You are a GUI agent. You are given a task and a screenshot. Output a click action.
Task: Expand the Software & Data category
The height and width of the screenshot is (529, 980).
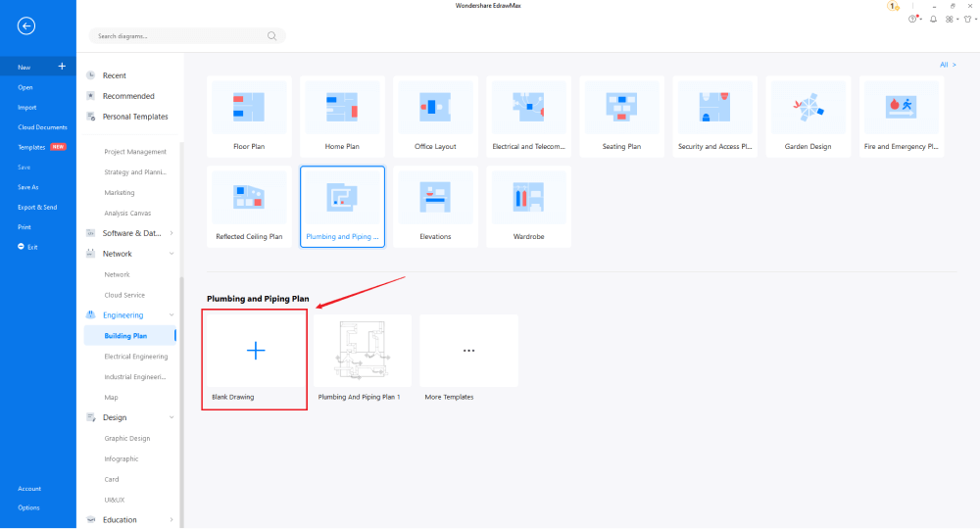point(171,233)
